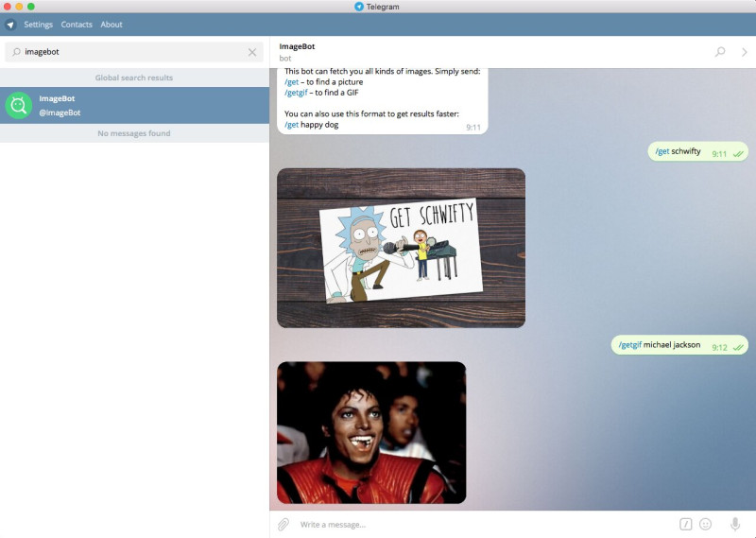756x538 pixels.
Task: Click the /getgif command link
Action: click(296, 93)
